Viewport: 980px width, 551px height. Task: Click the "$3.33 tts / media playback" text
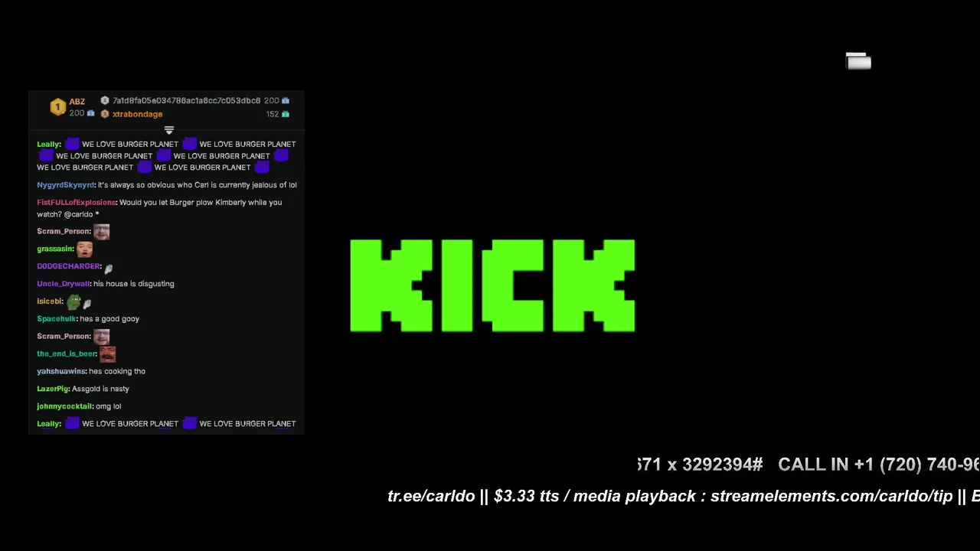click(595, 496)
